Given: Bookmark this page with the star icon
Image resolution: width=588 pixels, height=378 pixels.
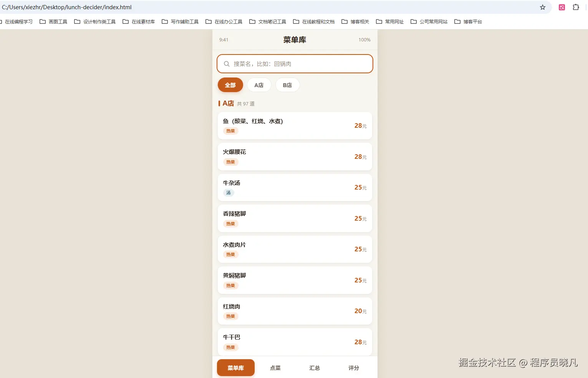Looking at the screenshot, I should (543, 7).
